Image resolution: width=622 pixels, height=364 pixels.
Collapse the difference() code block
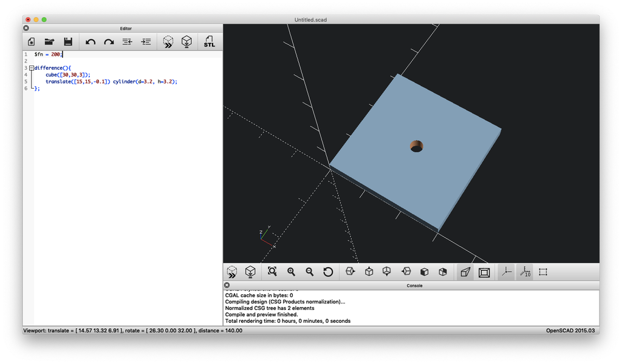(x=31, y=68)
